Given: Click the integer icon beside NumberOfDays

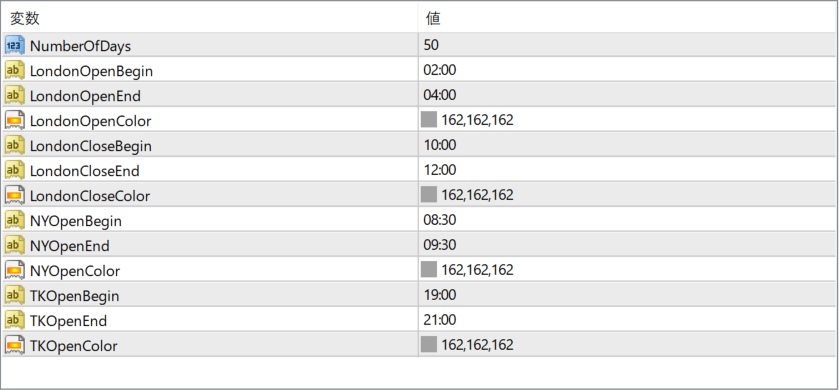Looking at the screenshot, I should (x=14, y=45).
